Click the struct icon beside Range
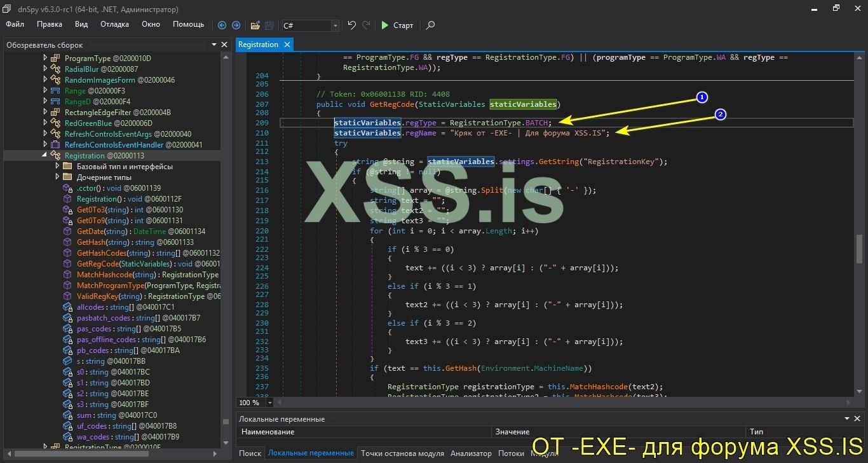Image resolution: width=868 pixels, height=463 pixels. [55, 91]
